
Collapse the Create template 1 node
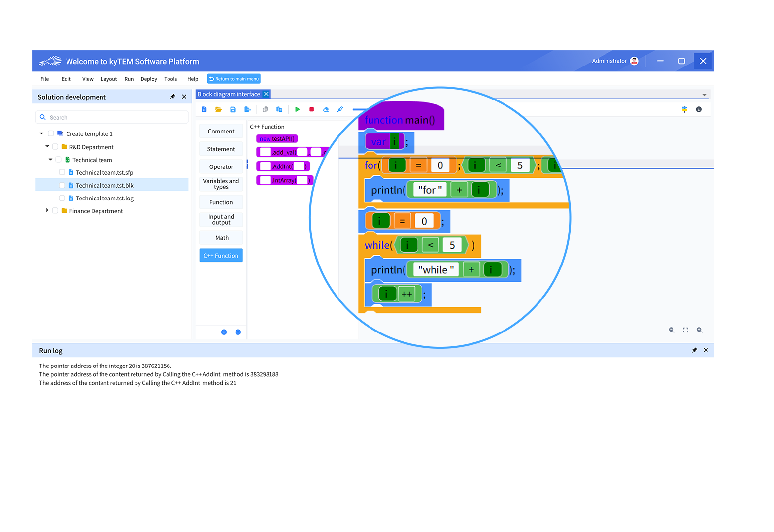(x=42, y=133)
